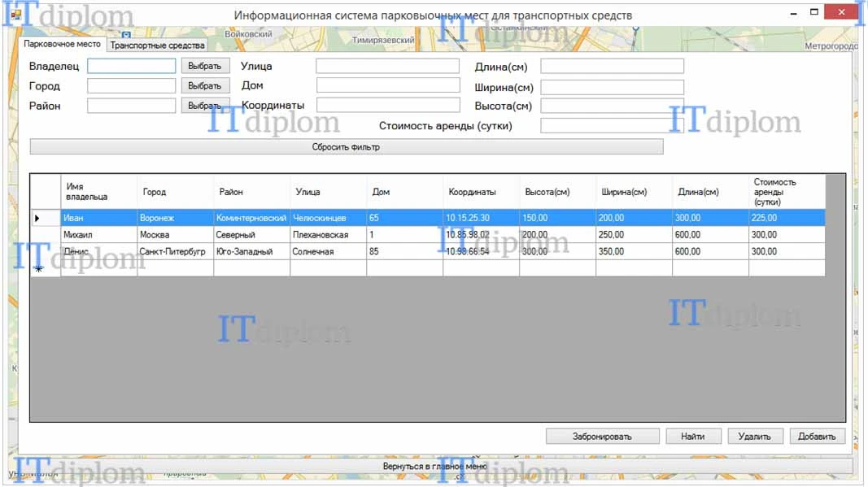Select the cell 225,00
The width and height of the screenshot is (868, 487).
(x=786, y=218)
